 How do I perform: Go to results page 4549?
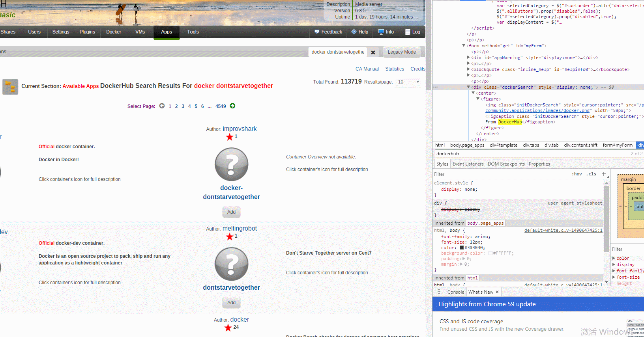[221, 106]
